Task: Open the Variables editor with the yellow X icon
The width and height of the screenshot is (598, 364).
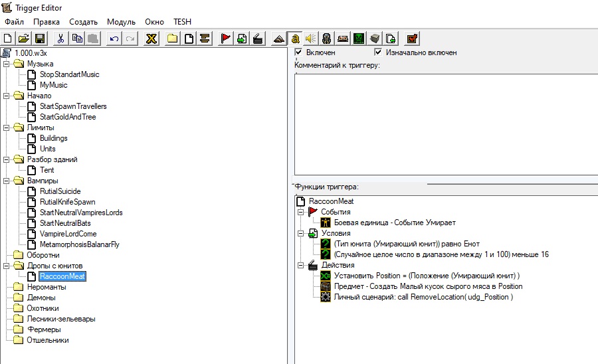Action: pos(151,39)
